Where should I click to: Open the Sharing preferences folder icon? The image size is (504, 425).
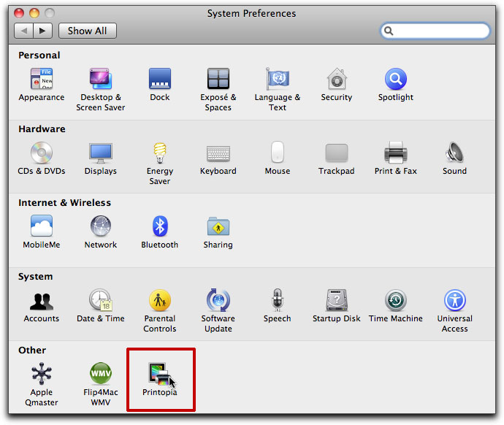coord(218,227)
